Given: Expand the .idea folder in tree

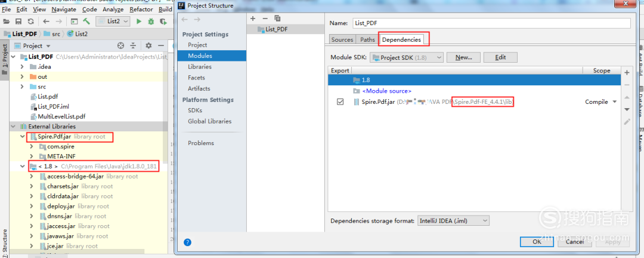Looking at the screenshot, I should click(x=23, y=67).
